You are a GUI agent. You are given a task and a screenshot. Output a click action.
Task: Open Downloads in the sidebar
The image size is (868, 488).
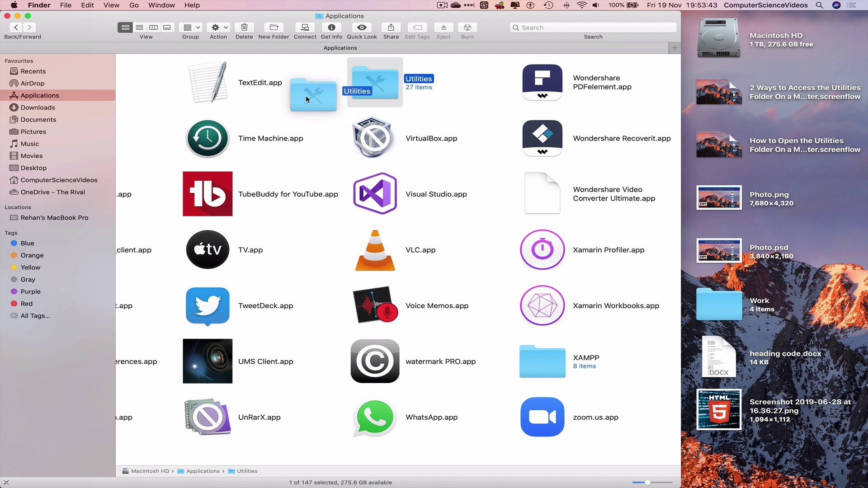[x=38, y=108]
